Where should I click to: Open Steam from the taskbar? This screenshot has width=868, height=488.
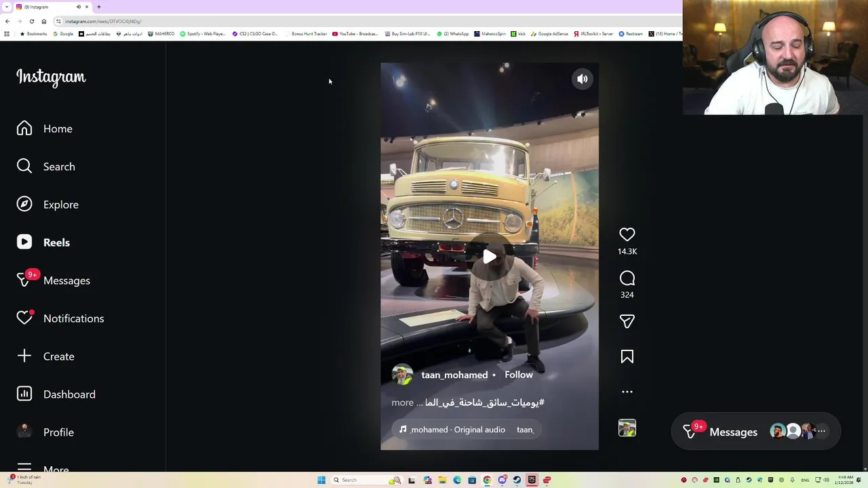coord(517,480)
